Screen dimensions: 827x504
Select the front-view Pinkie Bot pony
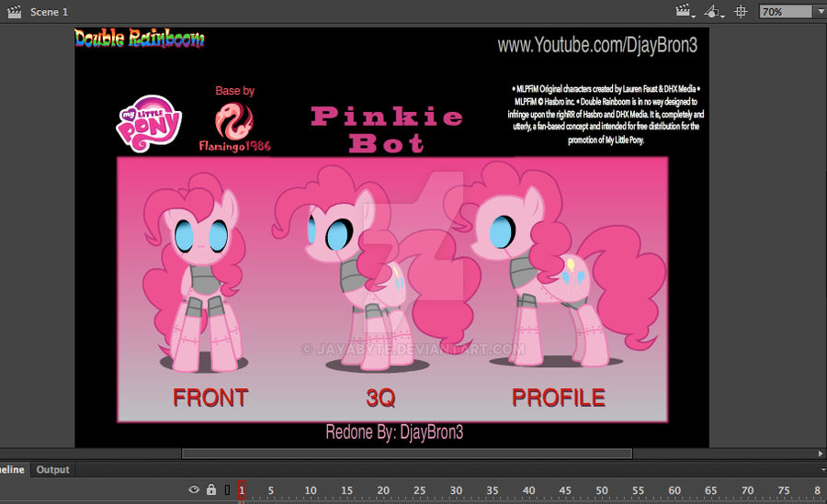195,273
